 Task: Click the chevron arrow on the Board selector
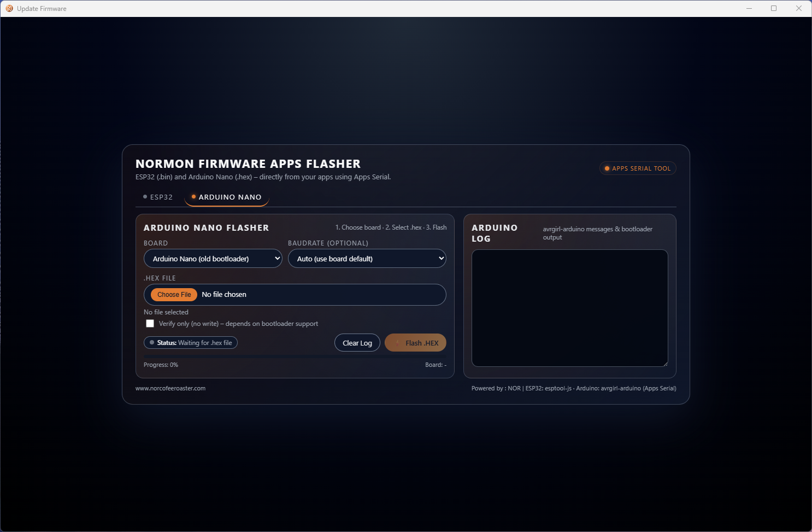point(276,258)
